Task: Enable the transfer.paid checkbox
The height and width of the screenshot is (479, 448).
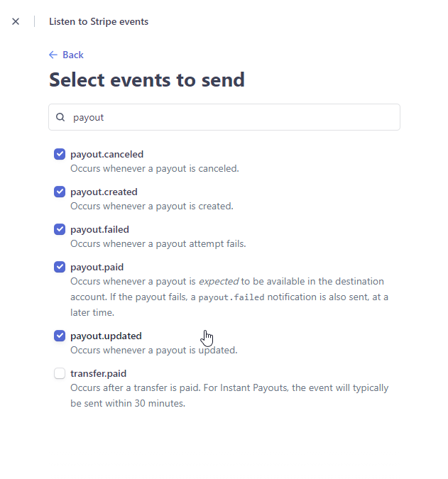Action: pyautogui.click(x=60, y=373)
